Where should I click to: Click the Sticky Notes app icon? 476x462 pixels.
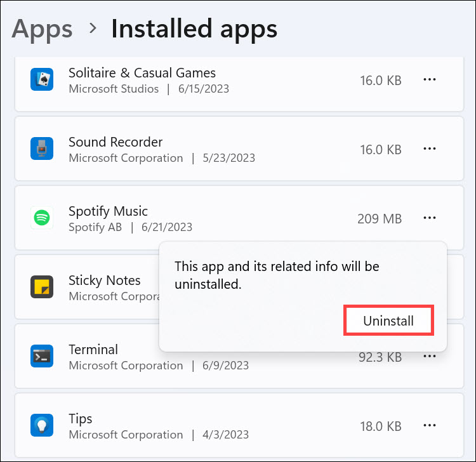click(42, 287)
